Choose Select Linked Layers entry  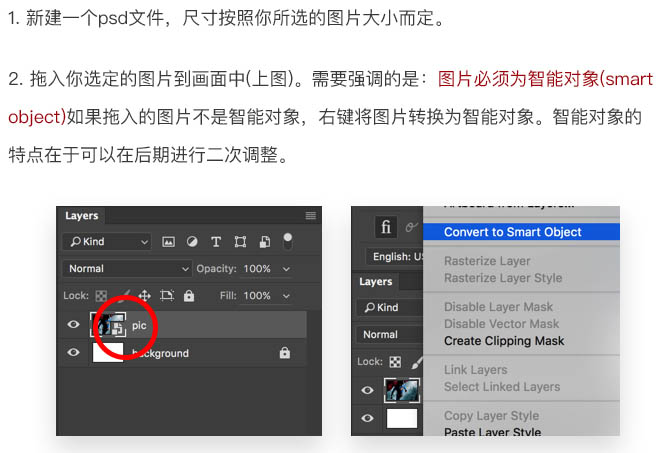click(x=502, y=386)
